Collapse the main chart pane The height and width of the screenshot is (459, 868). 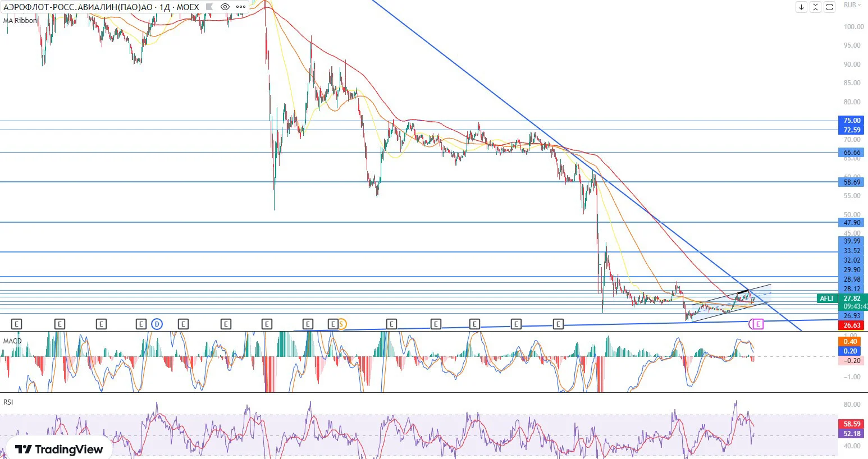(x=815, y=7)
